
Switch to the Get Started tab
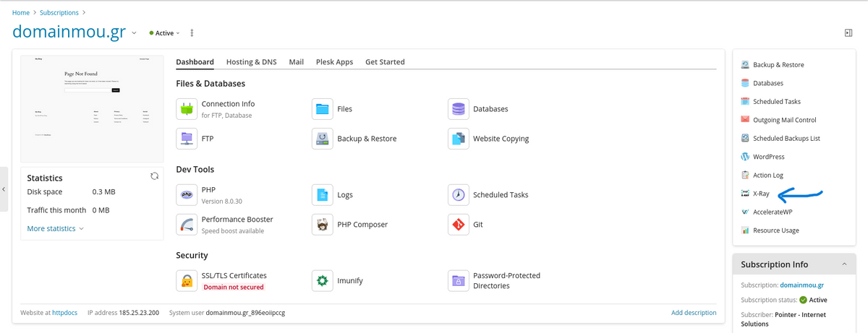pyautogui.click(x=385, y=62)
